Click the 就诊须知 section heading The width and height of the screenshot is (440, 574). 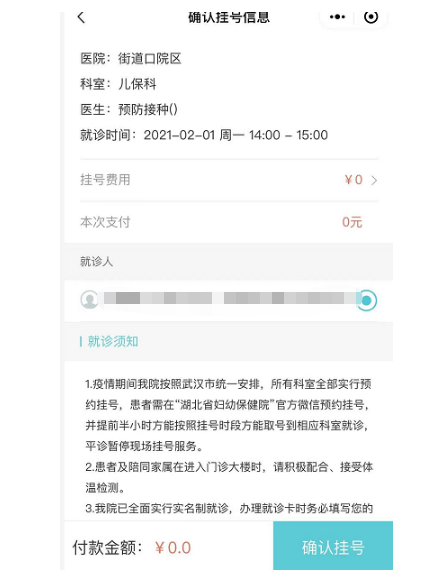pyautogui.click(x=112, y=341)
